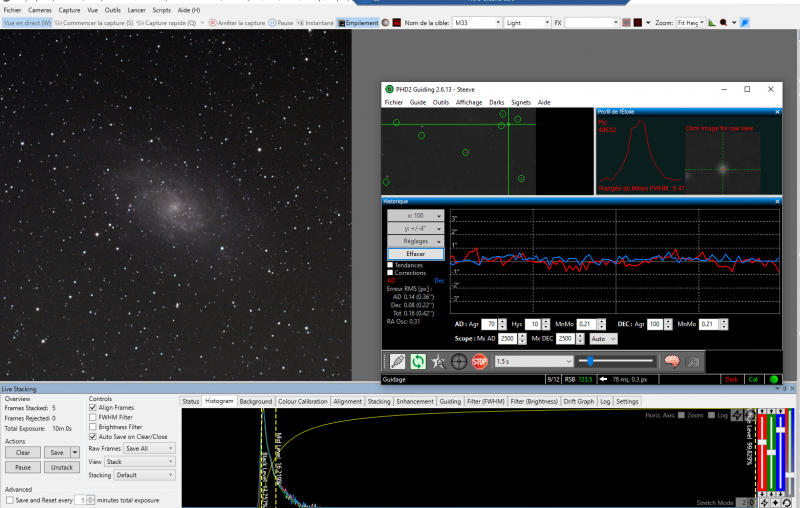The image size is (800, 508).
Task: Click the Pause toolbar button
Action: pos(281,22)
